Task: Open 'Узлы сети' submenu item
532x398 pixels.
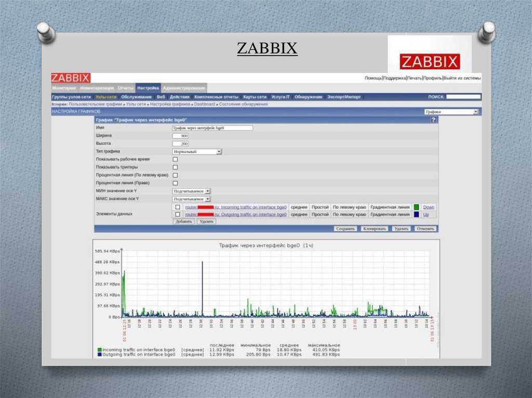Action: (106, 97)
